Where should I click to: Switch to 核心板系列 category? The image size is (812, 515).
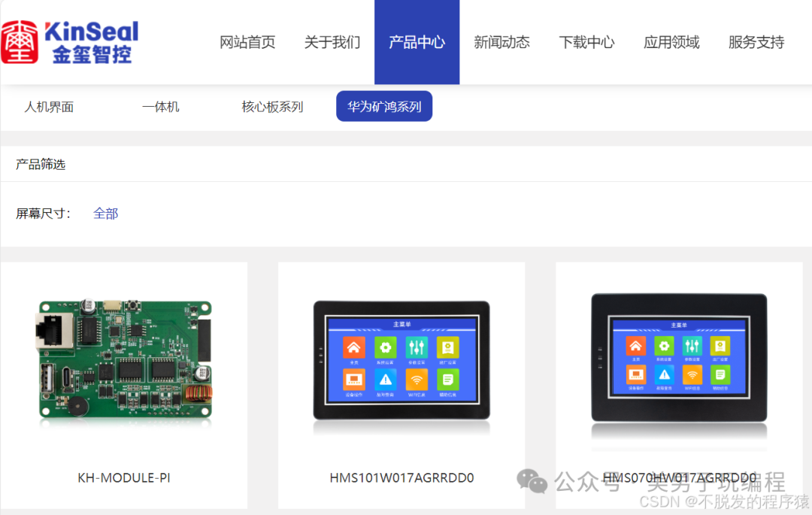[272, 107]
